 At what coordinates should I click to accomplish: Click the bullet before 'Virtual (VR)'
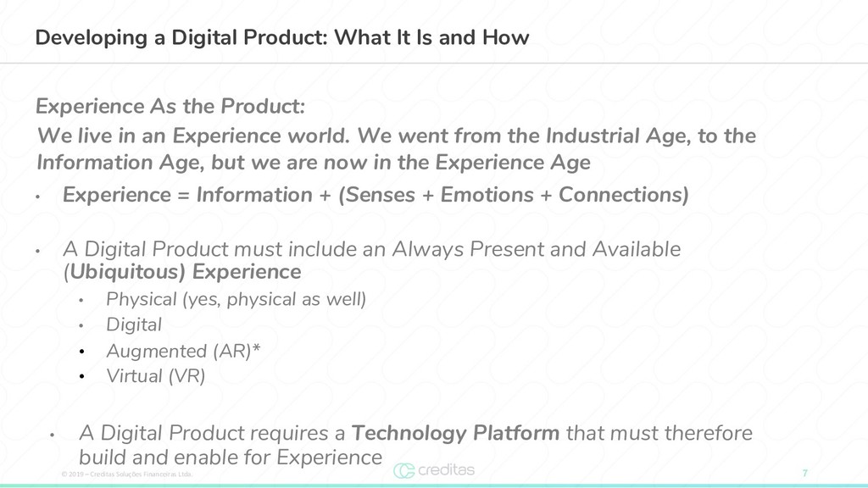[81, 377]
